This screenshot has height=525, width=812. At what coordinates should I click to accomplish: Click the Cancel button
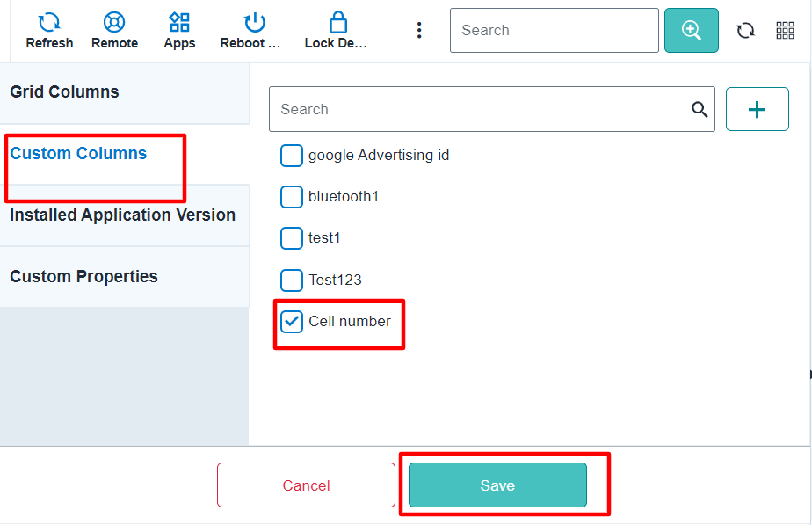coord(306,485)
